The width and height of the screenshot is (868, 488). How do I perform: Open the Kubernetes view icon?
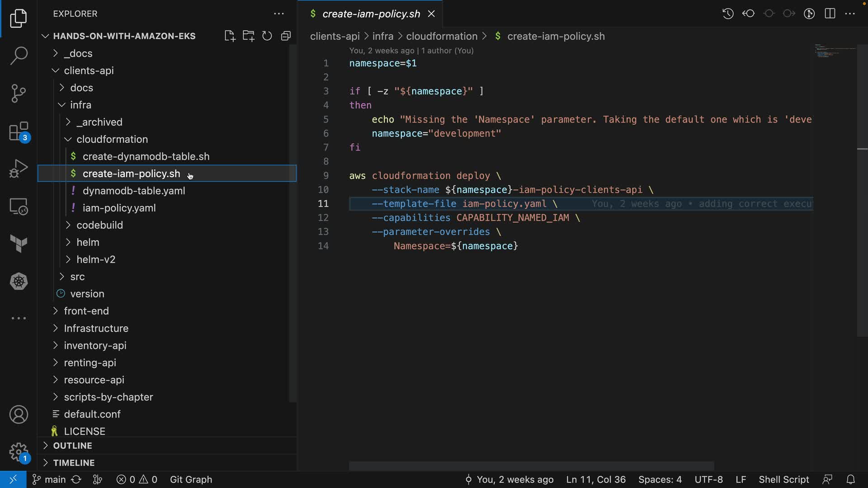(19, 282)
